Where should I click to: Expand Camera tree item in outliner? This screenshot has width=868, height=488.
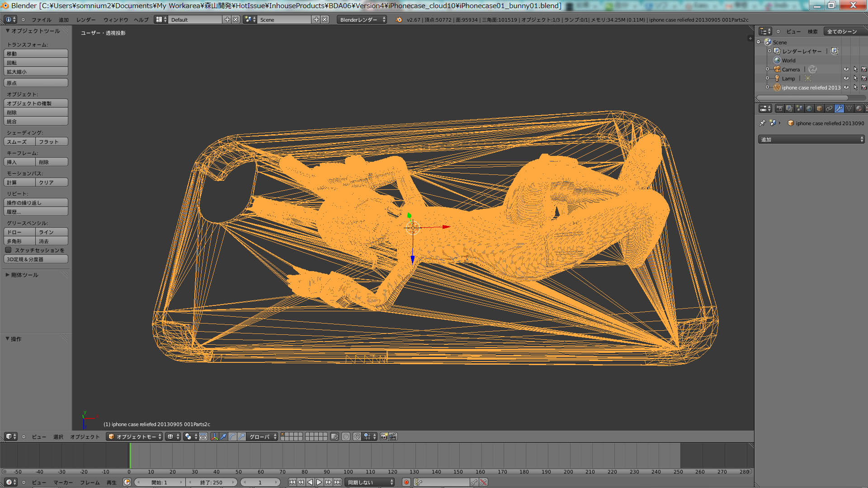(767, 69)
